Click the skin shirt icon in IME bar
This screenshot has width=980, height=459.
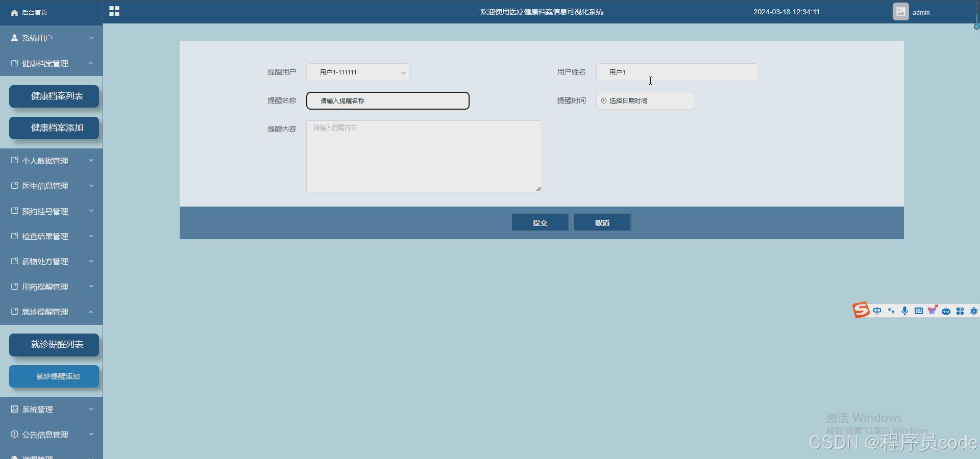[x=933, y=310]
